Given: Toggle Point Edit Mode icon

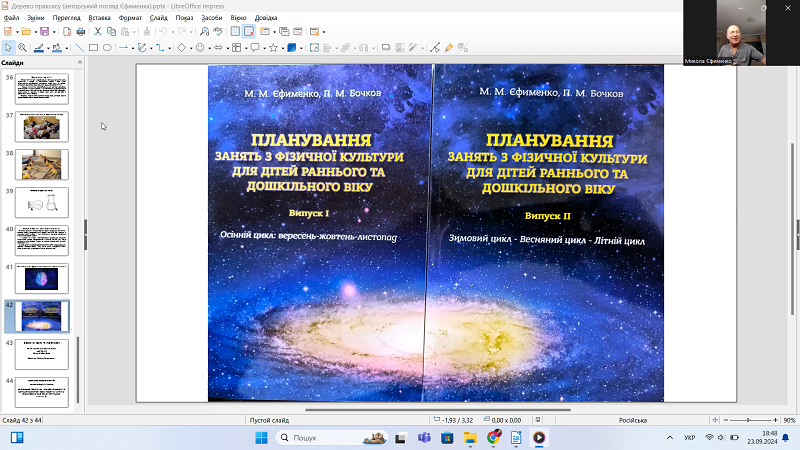Looking at the screenshot, I should pos(435,47).
